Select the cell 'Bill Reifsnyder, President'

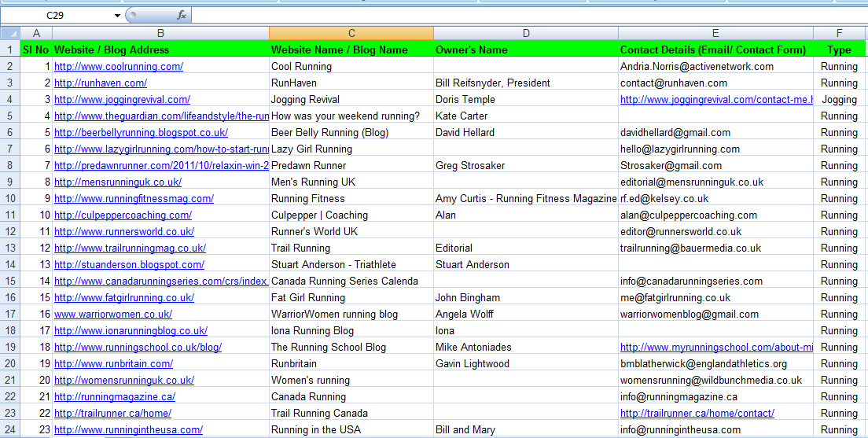click(x=526, y=83)
